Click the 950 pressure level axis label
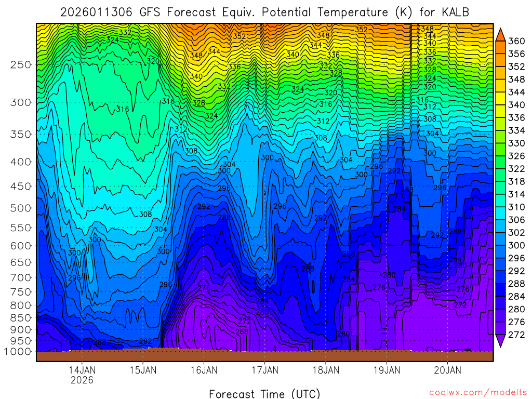Screen dimensions: 532x399 (21, 341)
